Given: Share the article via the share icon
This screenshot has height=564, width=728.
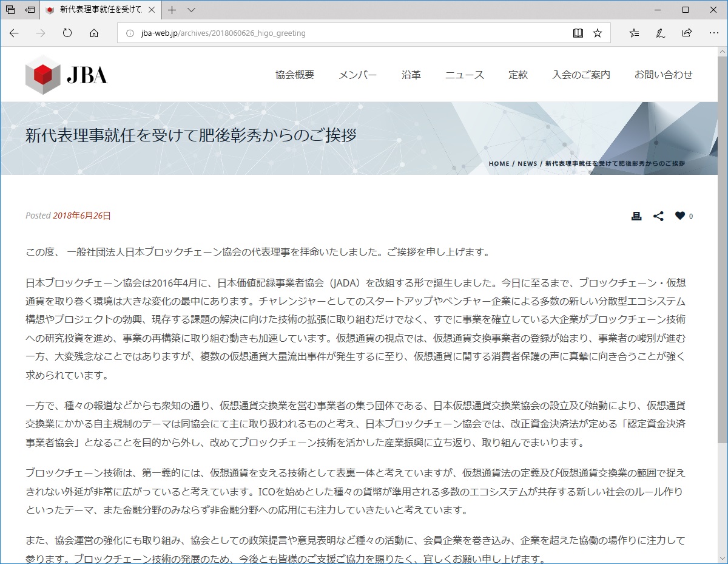Looking at the screenshot, I should 658,216.
